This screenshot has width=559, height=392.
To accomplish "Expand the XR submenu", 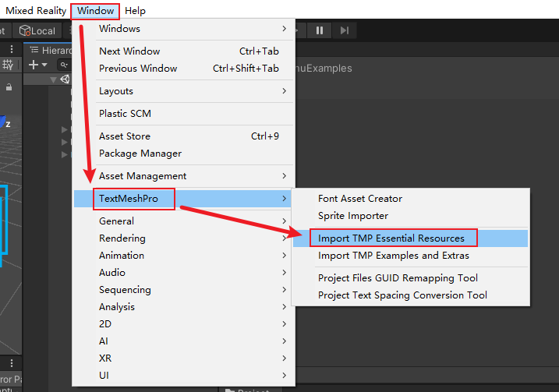I will coord(183,358).
